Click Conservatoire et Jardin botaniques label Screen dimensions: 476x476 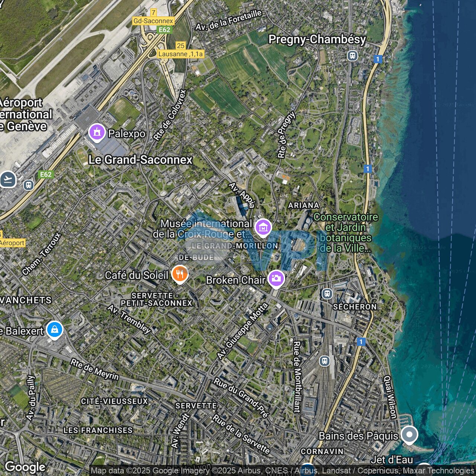pos(345,232)
